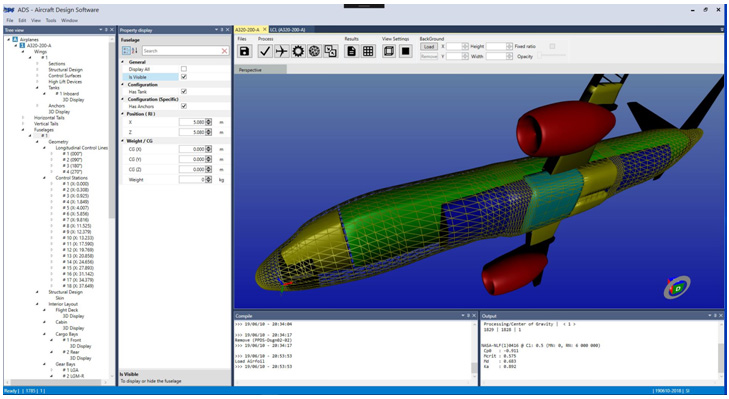
Task: Collapse the Wings tree node
Action: point(23,52)
